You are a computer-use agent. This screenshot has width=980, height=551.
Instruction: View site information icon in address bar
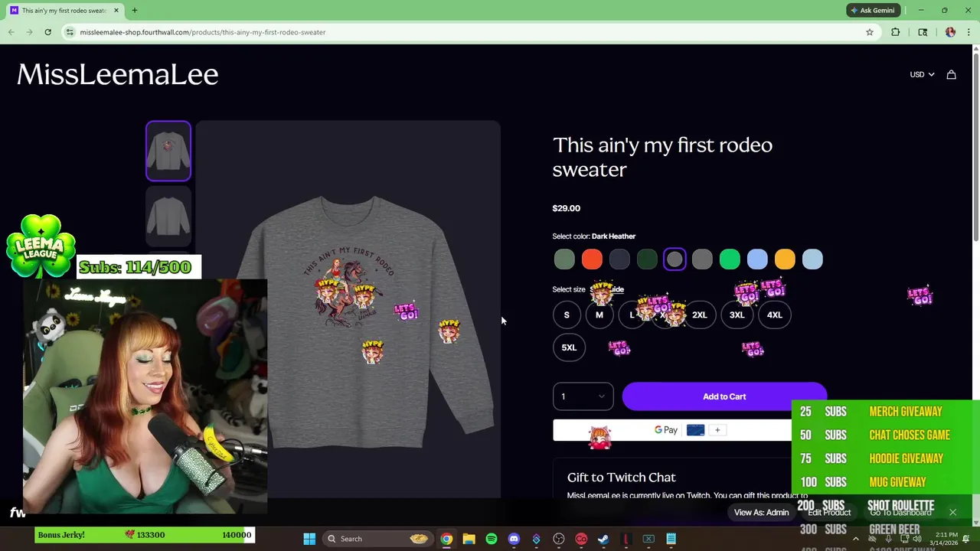[70, 32]
